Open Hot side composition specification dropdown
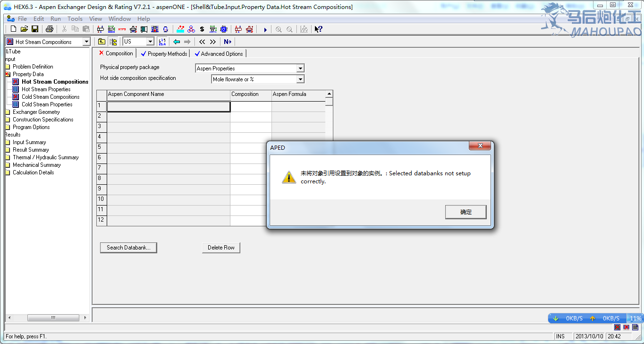Screen dimensions: 644x344 tap(300, 79)
